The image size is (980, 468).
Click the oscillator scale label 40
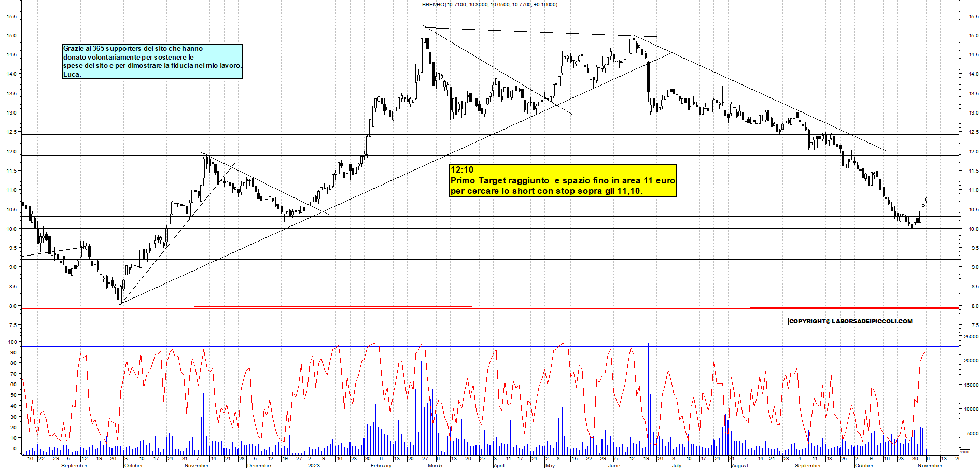tap(13, 406)
